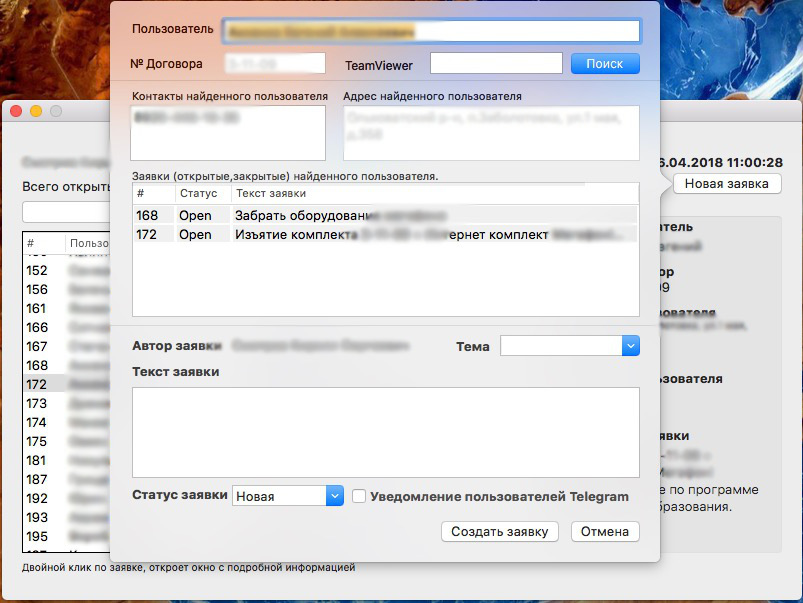Click the № Договора field
The width and height of the screenshot is (803, 603).
275,62
